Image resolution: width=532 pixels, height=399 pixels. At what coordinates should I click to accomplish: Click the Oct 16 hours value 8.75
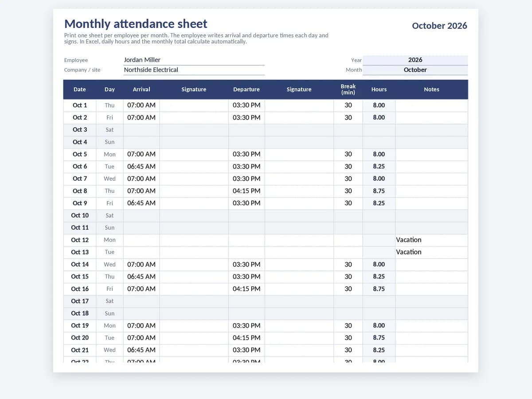tap(379, 289)
